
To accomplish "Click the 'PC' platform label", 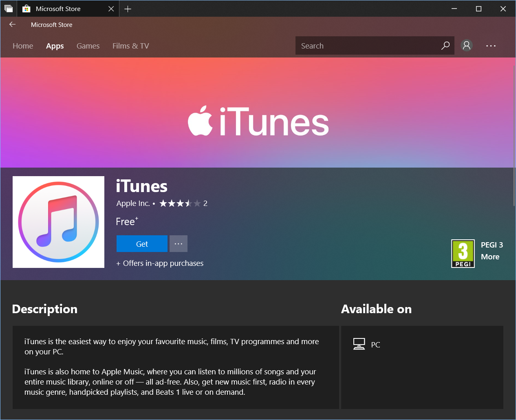I will point(375,345).
